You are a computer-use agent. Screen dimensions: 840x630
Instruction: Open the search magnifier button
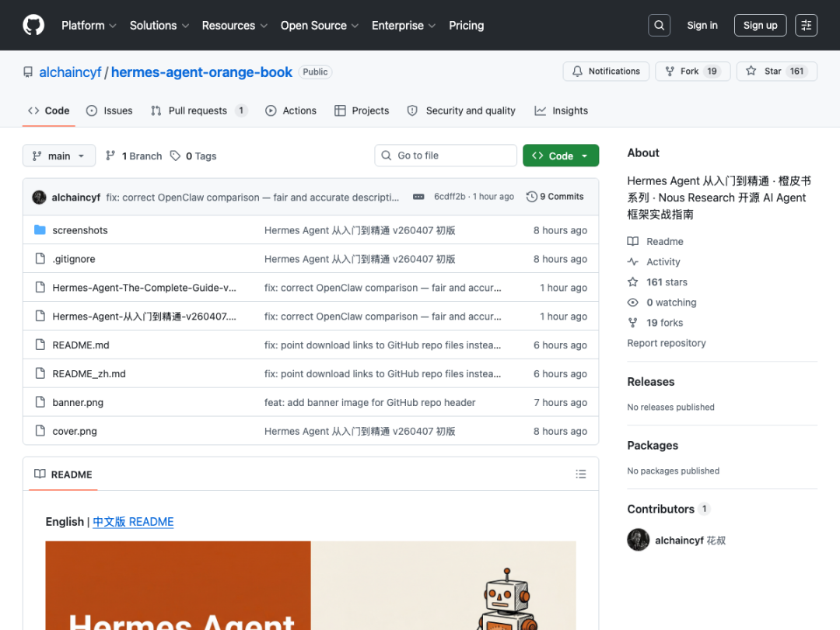(659, 25)
